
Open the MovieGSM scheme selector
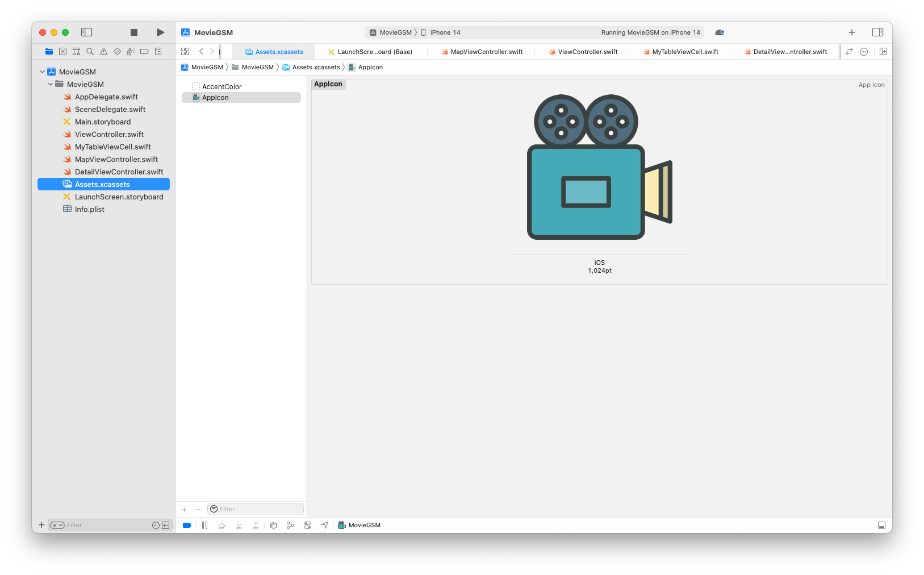coord(391,32)
